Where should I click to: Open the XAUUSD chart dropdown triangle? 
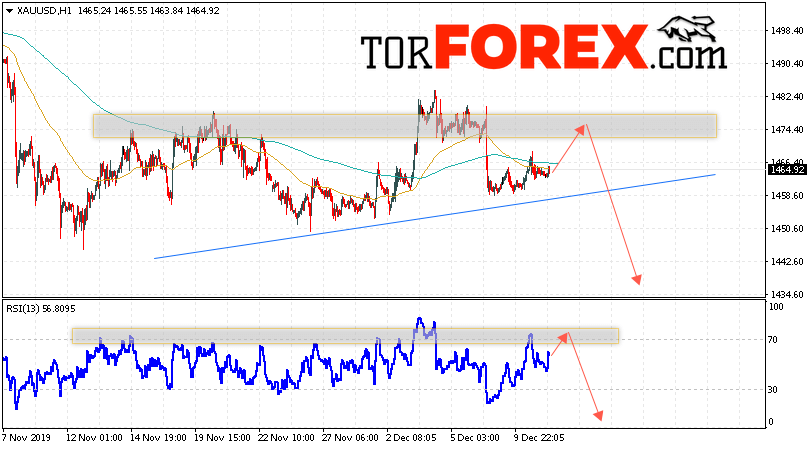9,11
